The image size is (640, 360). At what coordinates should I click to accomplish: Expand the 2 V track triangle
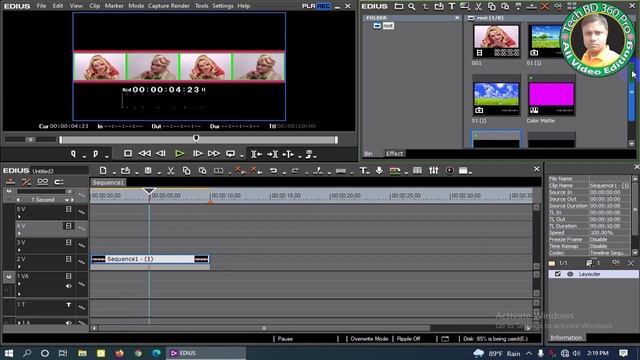[x=19, y=267]
